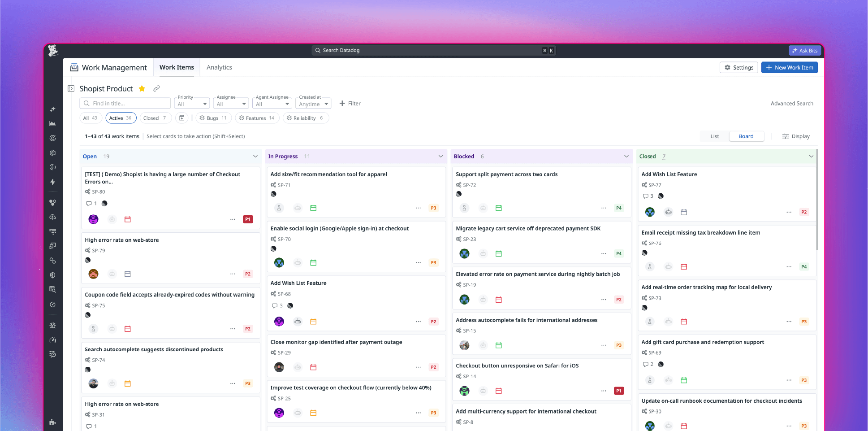Viewport: 868px width, 431px height.
Task: Click the assignee avatar on SP-79 card
Action: tap(94, 274)
